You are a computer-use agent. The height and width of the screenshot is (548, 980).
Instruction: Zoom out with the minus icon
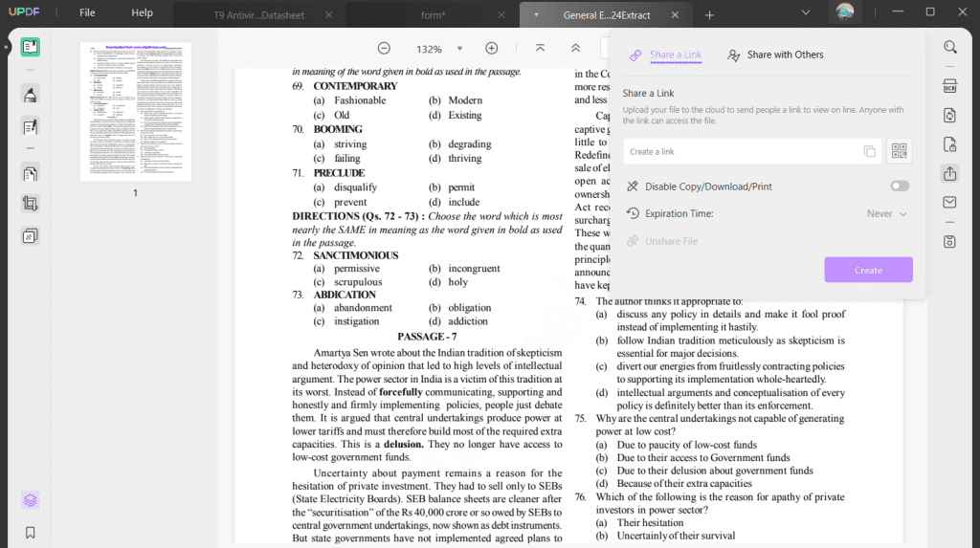[x=384, y=48]
